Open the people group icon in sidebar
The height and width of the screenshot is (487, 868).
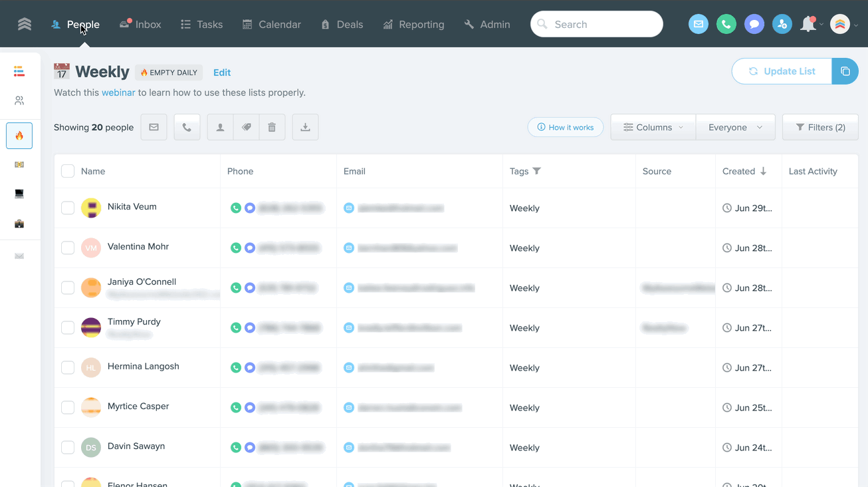[x=19, y=100]
